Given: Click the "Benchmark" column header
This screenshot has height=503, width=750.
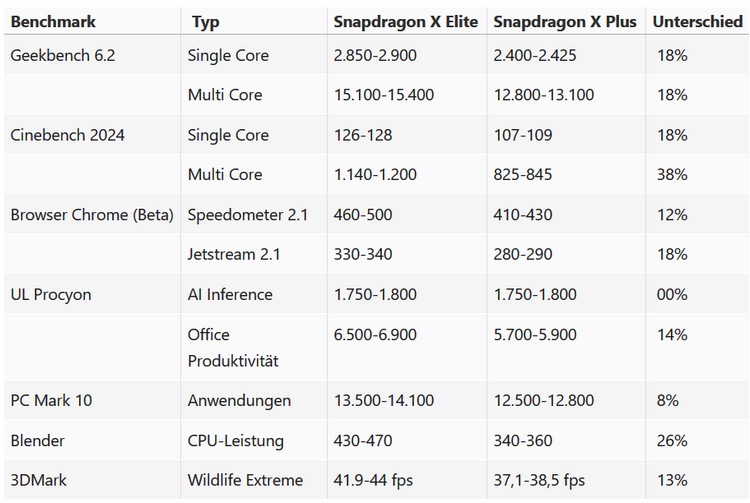Looking at the screenshot, I should coord(52,21).
